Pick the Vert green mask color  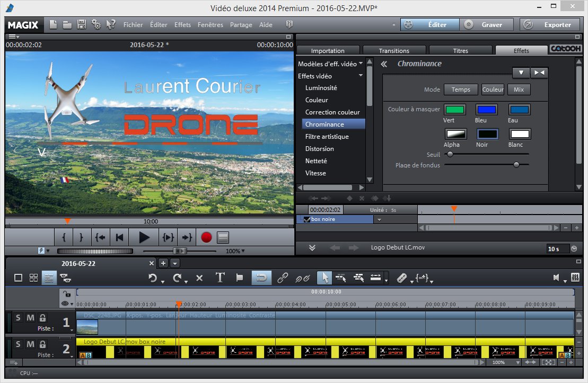(455, 110)
